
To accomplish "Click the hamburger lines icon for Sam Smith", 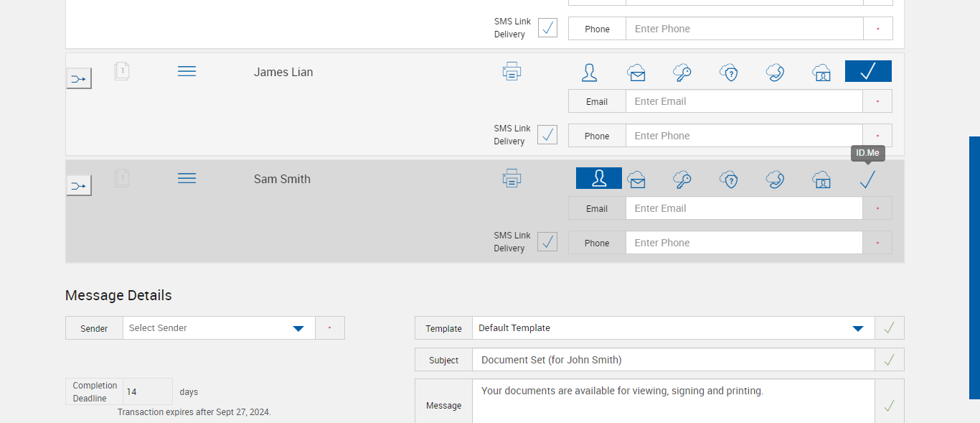I will 187,178.
